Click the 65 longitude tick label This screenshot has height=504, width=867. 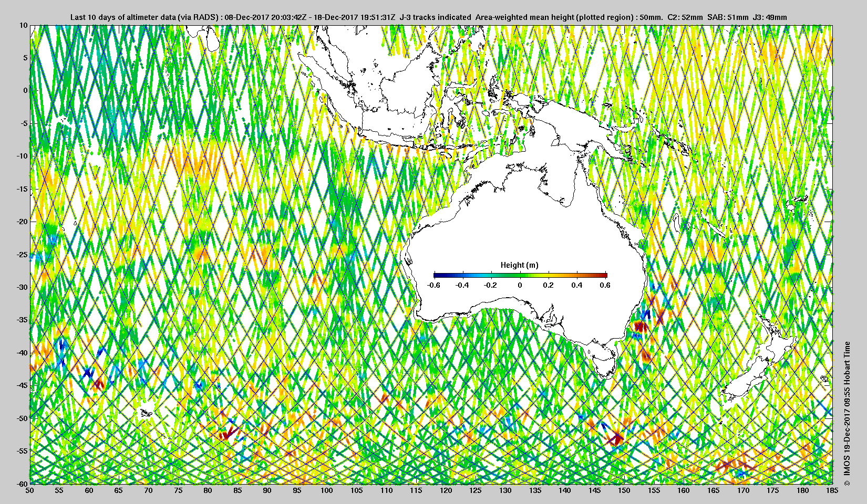click(119, 491)
